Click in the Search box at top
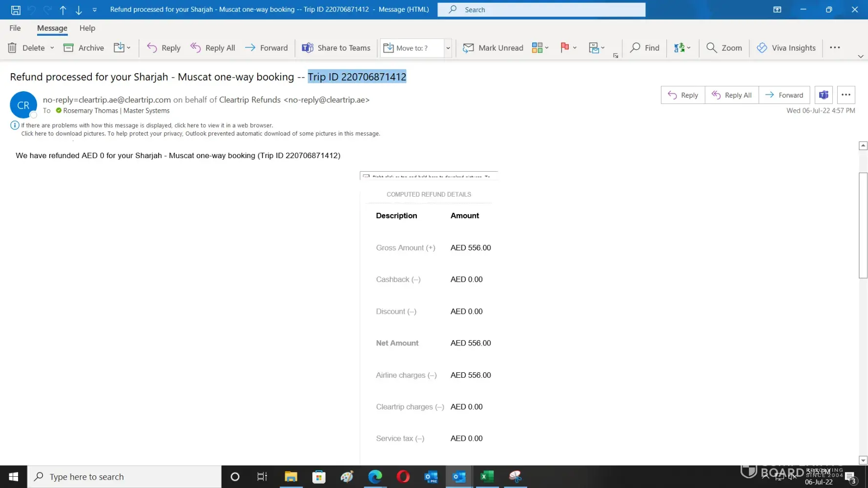The width and height of the screenshot is (868, 488). [541, 10]
